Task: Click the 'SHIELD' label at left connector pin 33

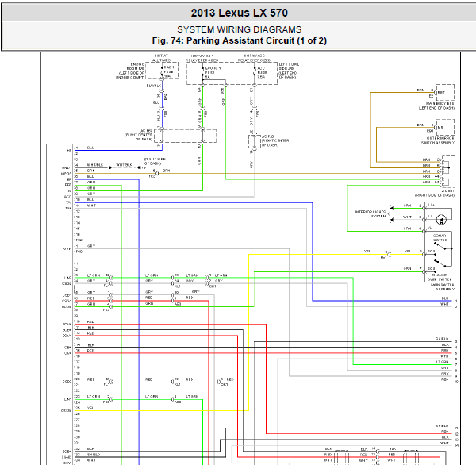Action: [94, 455]
